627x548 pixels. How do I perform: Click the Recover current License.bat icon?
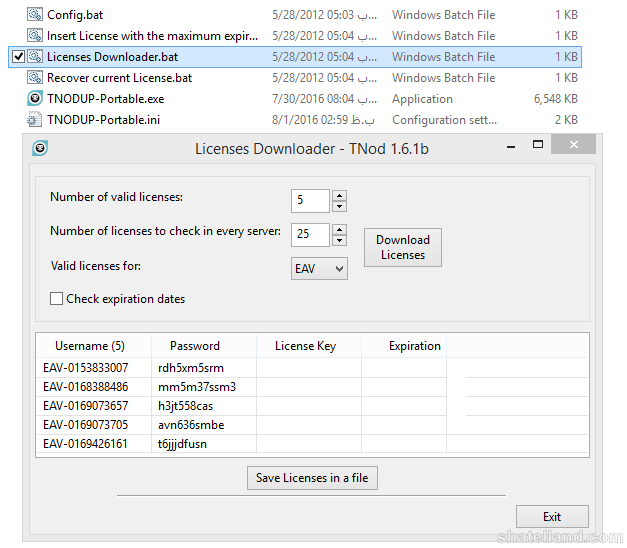[x=35, y=78]
